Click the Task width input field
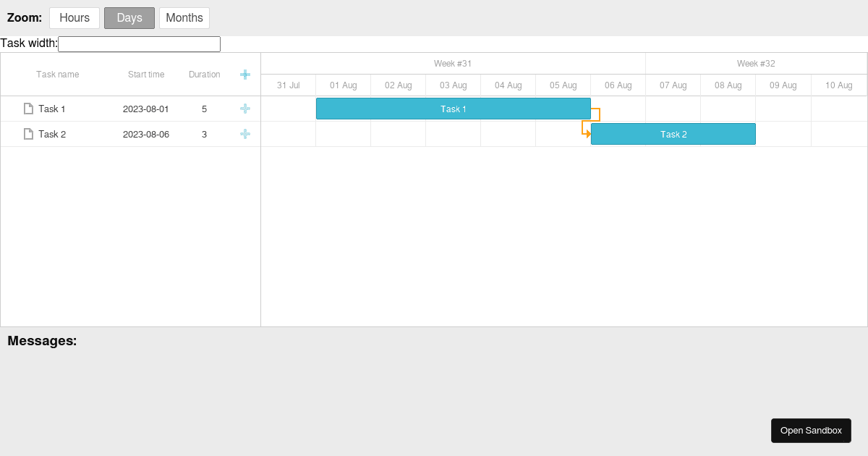The width and height of the screenshot is (868, 456). click(139, 43)
